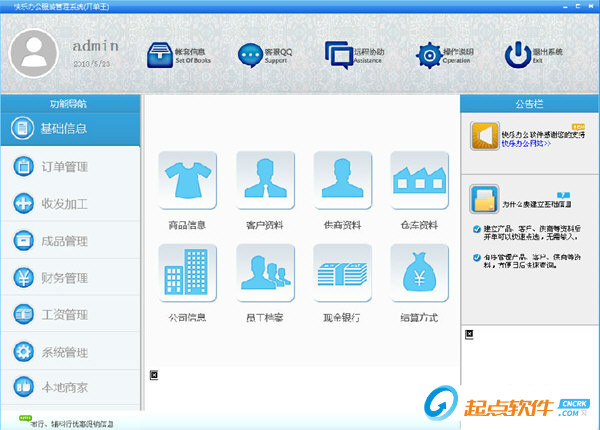Click the 公告栏 panel header
This screenshot has width=600, height=430.
pyautogui.click(x=530, y=104)
